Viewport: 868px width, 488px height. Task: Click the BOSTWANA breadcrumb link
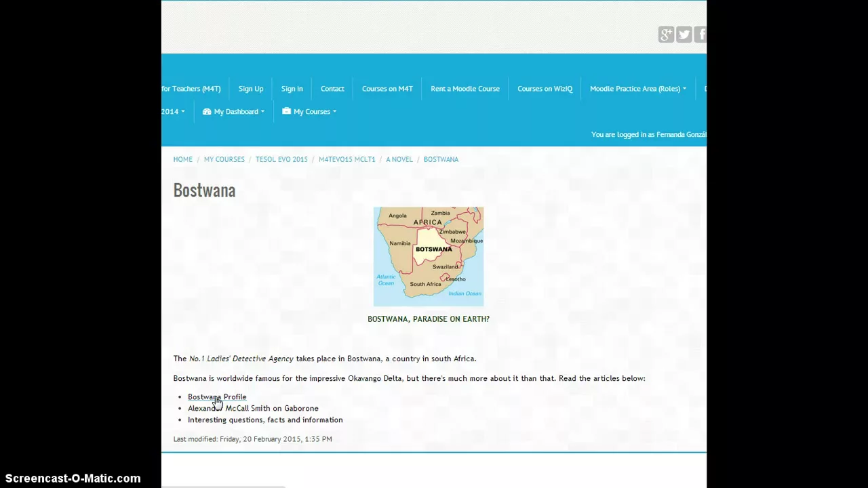click(441, 159)
